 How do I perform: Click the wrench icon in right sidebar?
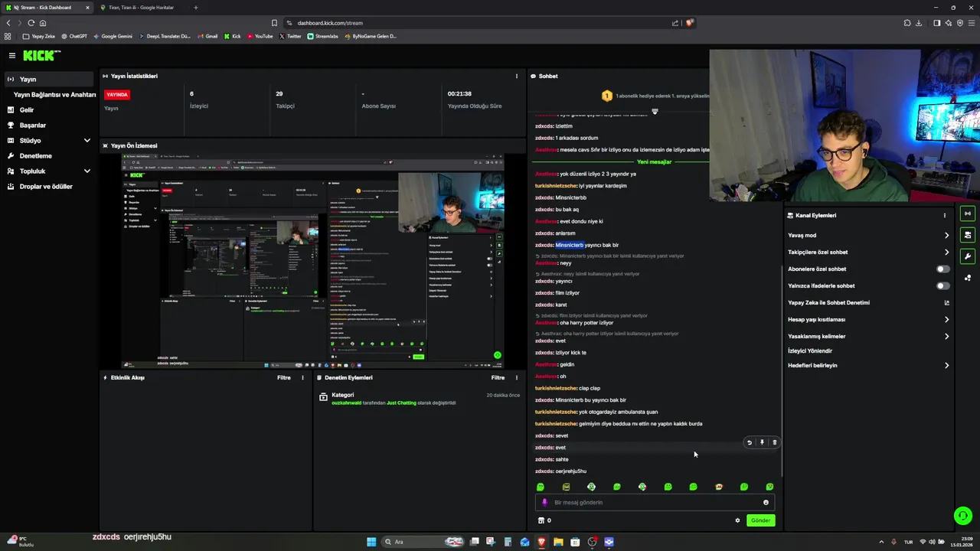tap(968, 256)
